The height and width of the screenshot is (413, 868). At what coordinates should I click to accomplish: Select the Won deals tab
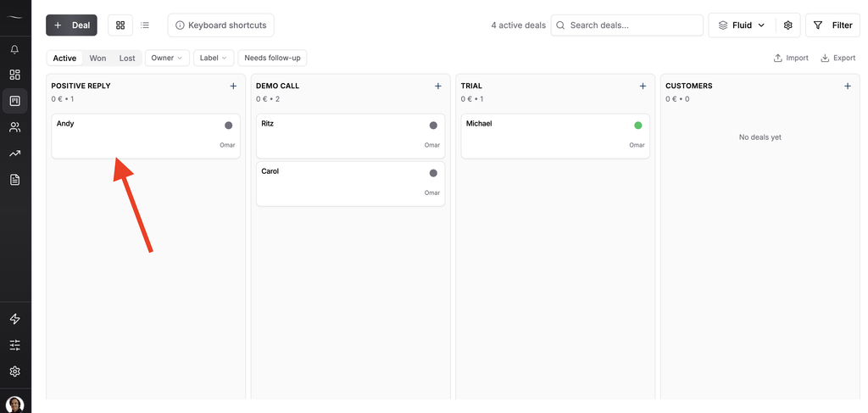point(98,58)
